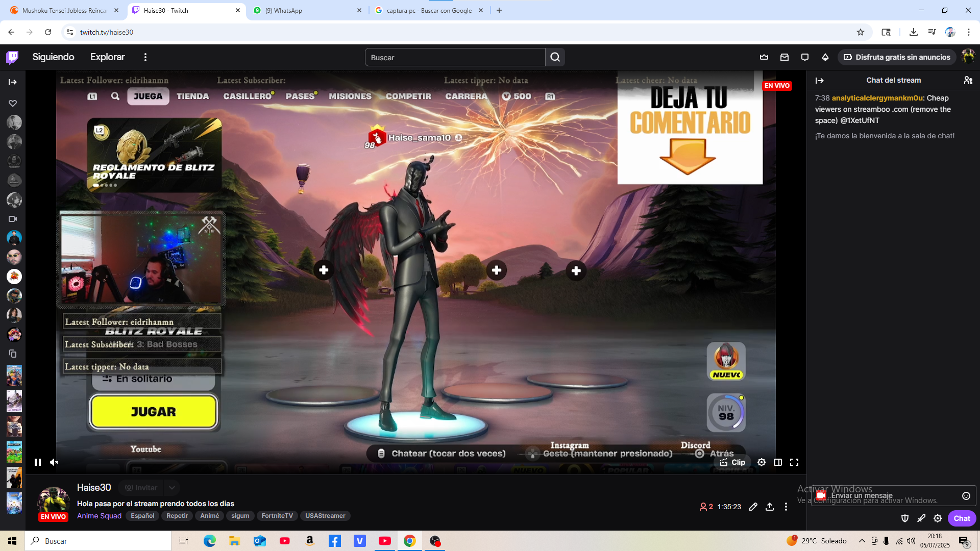980x551 pixels.
Task: Pause the stream playback
Action: tap(38, 462)
